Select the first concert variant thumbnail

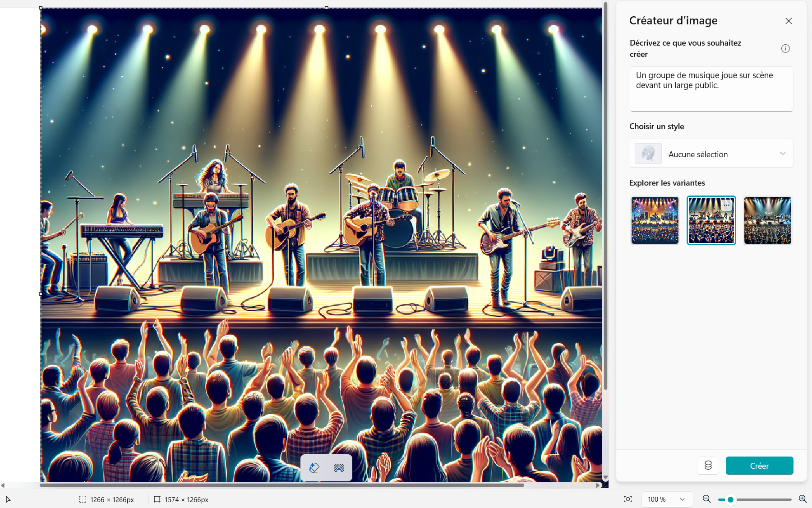coord(655,220)
